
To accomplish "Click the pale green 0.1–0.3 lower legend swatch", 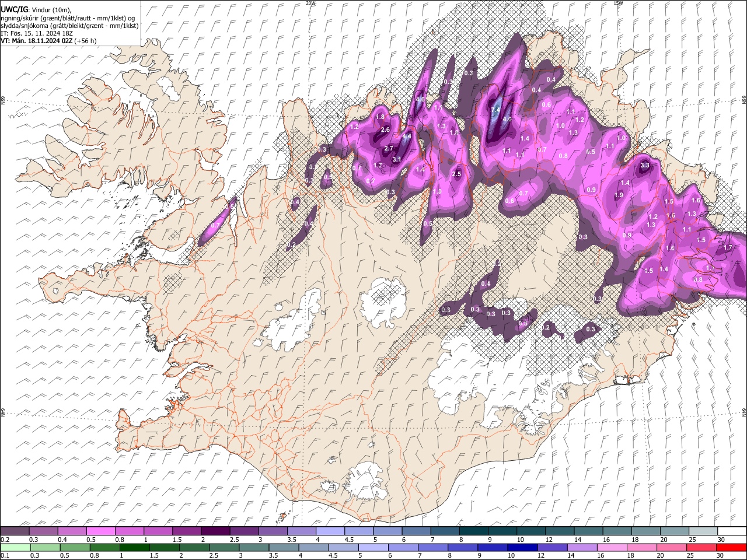I will 15,548.
